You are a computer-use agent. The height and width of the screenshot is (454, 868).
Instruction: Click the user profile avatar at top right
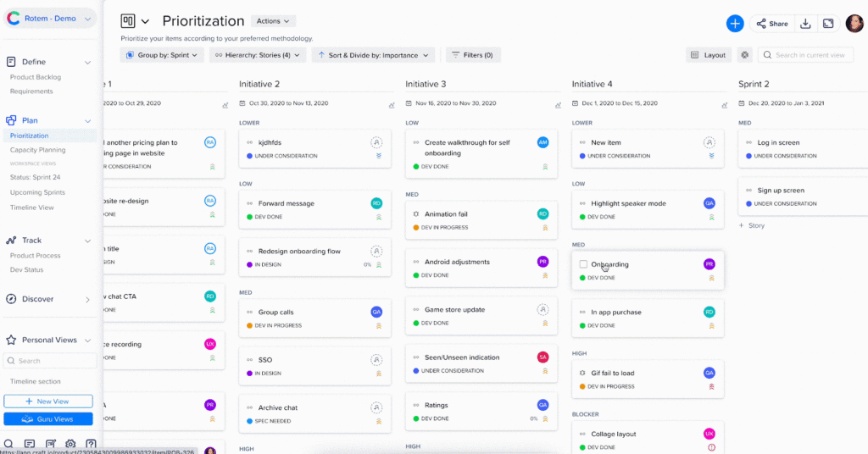coord(854,24)
